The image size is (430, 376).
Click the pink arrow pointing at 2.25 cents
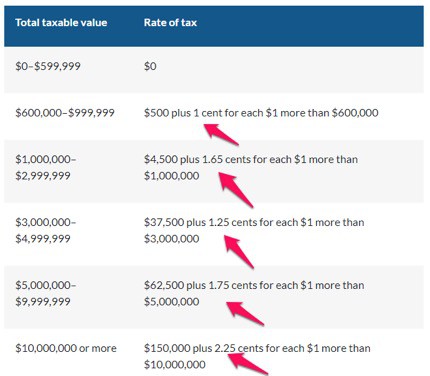[248, 364]
